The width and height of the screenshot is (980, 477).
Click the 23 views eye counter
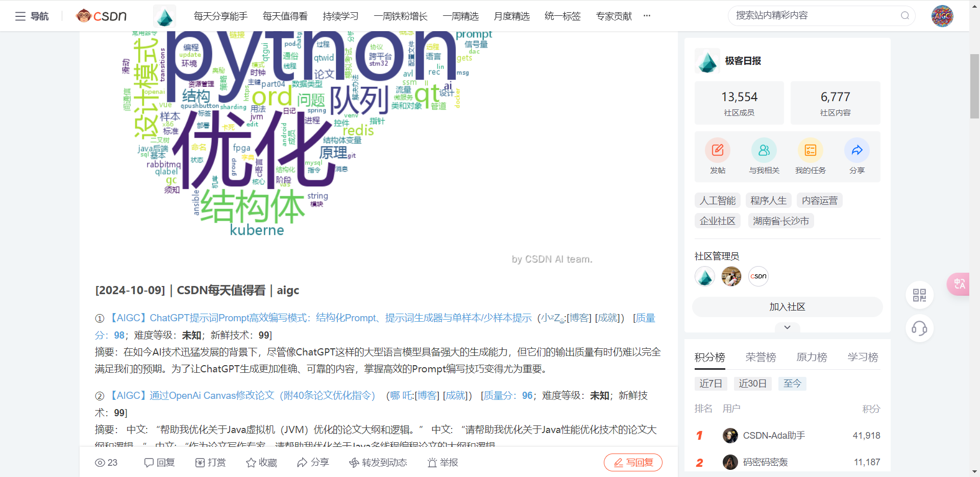pos(106,463)
